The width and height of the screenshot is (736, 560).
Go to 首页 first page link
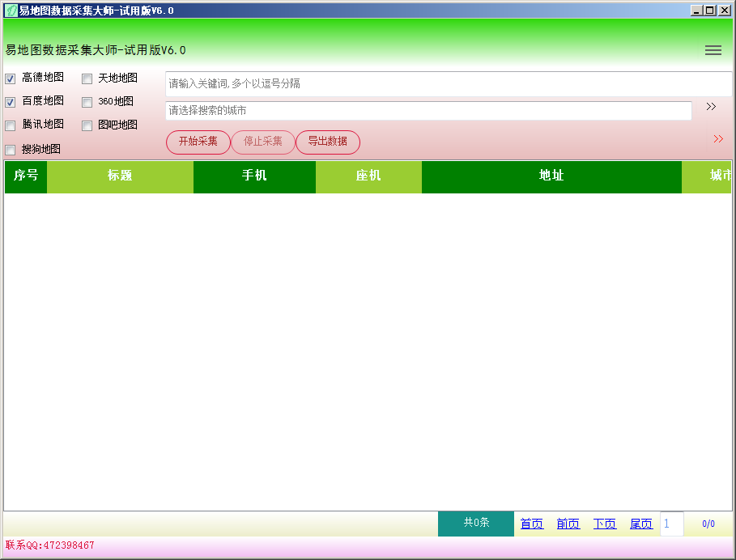point(532,524)
